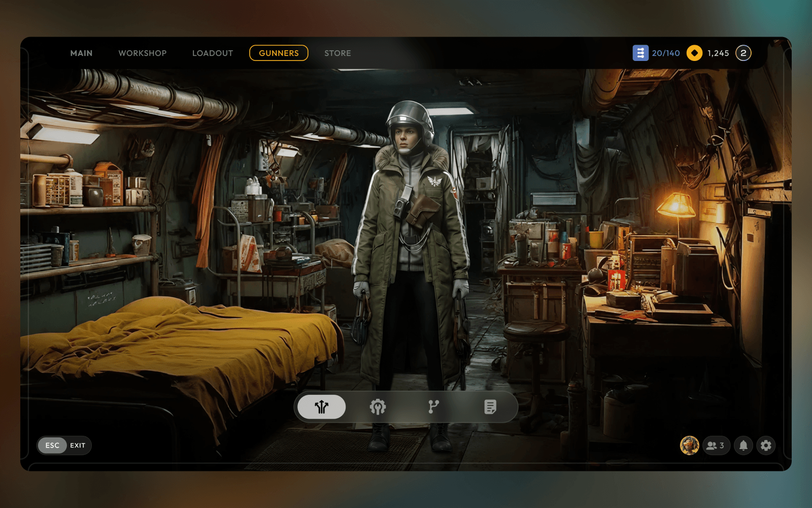
Task: Open the notifications bell
Action: [743, 446]
